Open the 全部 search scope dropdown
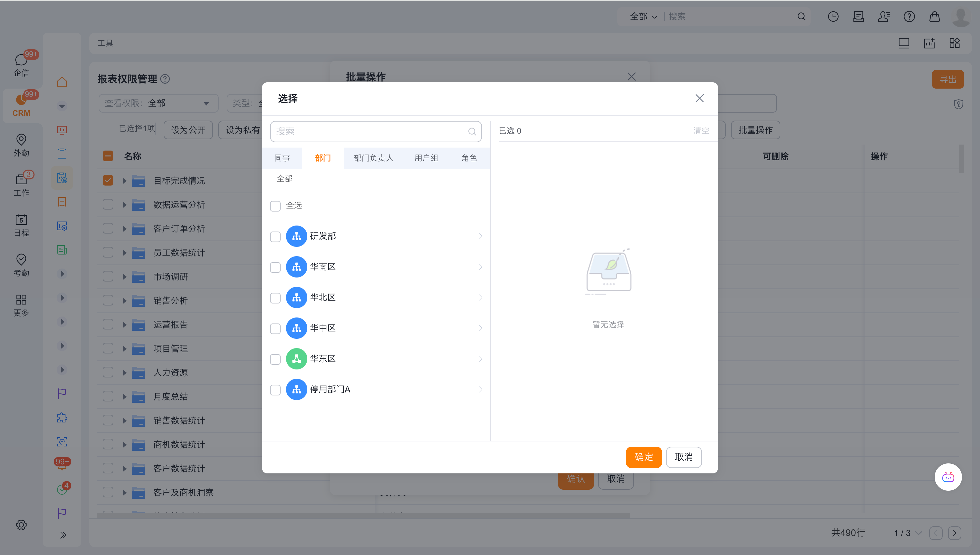 point(643,16)
